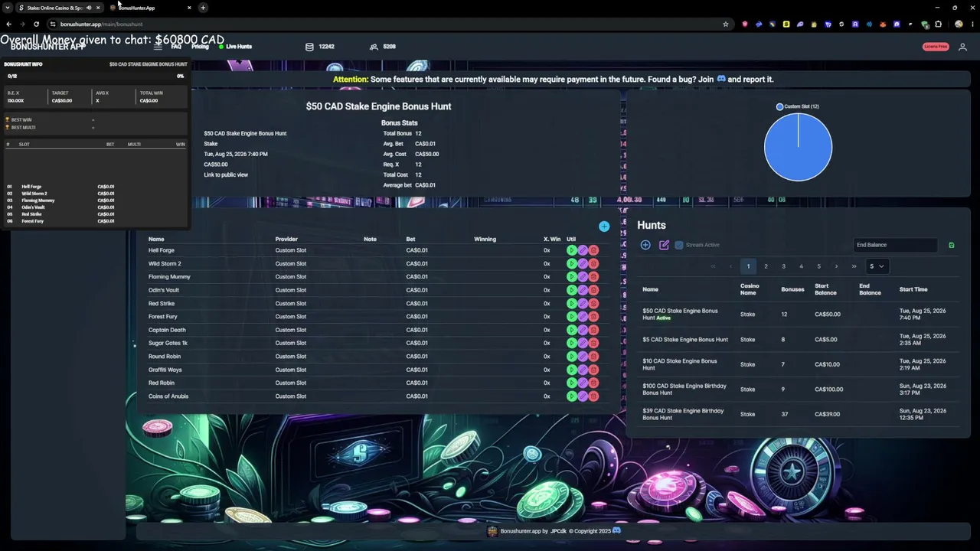Screen dimensions: 980x551
Task: Open the user account profile icon
Action: click(962, 47)
